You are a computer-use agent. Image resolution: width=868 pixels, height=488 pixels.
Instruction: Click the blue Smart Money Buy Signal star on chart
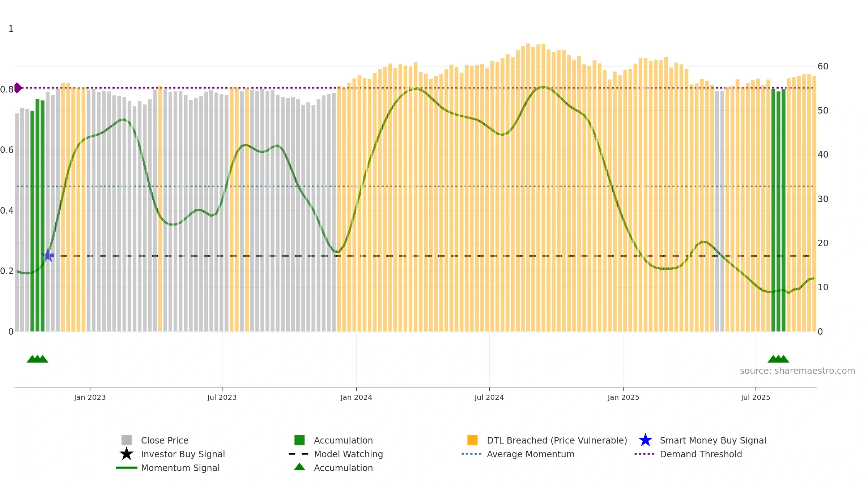point(48,256)
